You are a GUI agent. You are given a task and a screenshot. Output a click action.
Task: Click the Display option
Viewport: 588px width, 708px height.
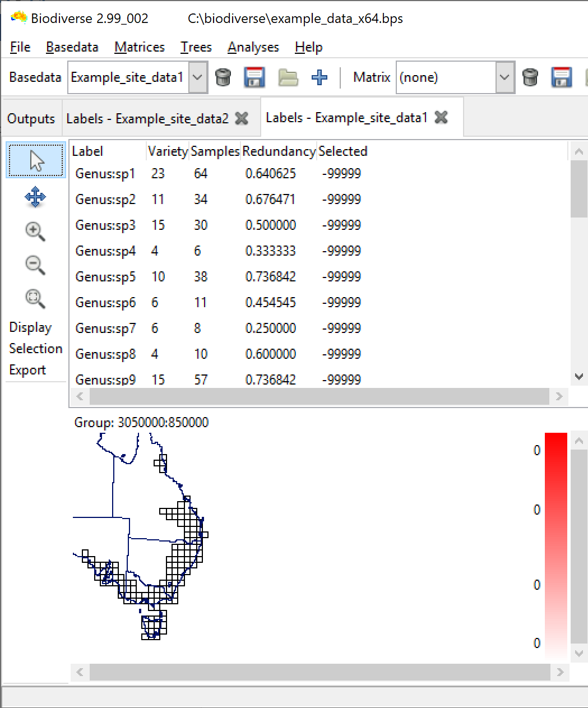[30, 327]
